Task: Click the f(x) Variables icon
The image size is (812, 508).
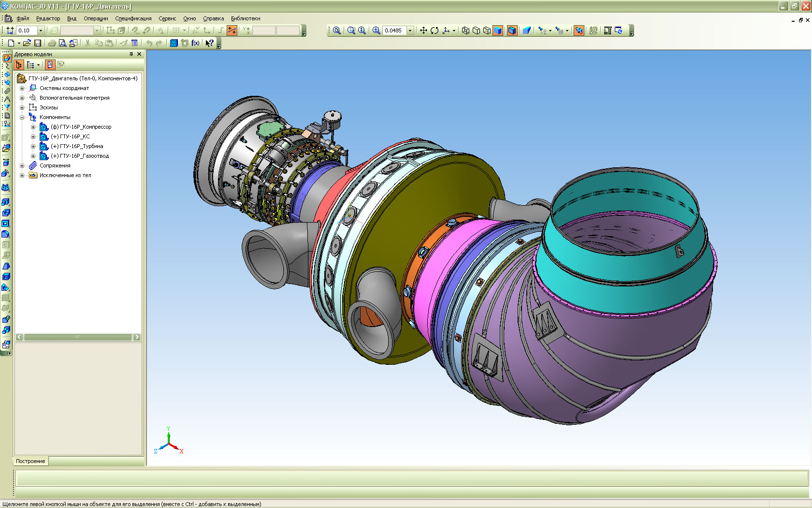Action: tap(195, 43)
